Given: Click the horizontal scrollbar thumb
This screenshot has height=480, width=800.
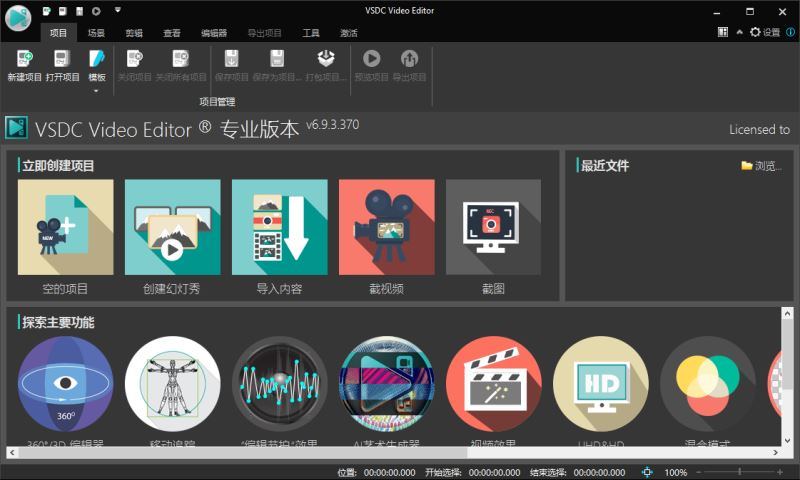Looking at the screenshot, I should pyautogui.click(x=242, y=452).
